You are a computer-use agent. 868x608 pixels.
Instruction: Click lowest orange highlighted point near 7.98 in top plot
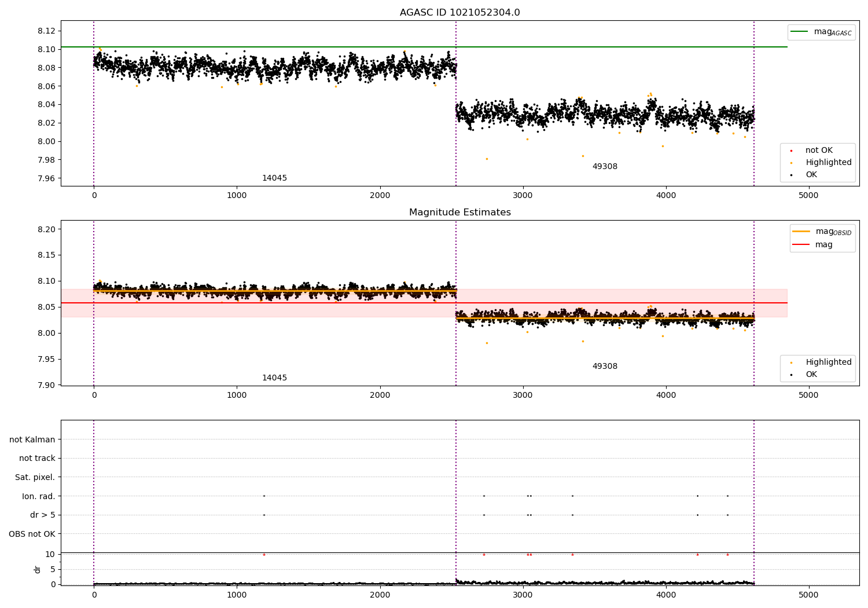[487, 159]
